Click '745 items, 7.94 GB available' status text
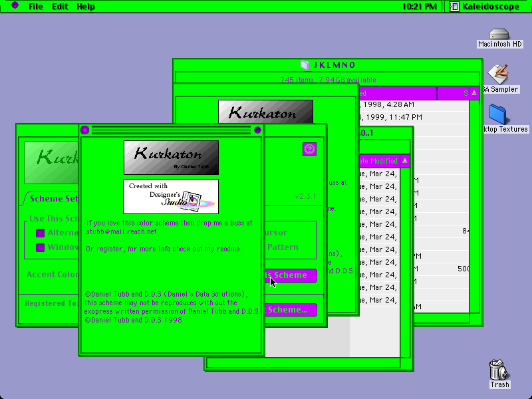The height and width of the screenshot is (399, 532). coord(328,80)
